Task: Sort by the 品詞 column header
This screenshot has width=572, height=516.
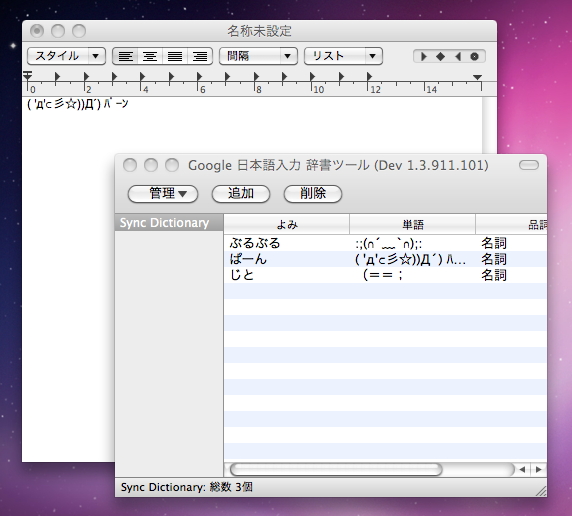Action: point(511,224)
